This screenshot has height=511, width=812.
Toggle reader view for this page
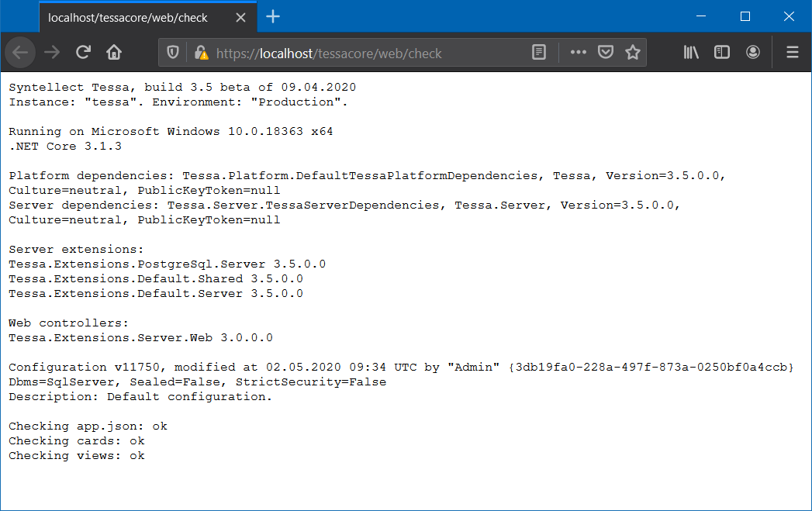539,53
